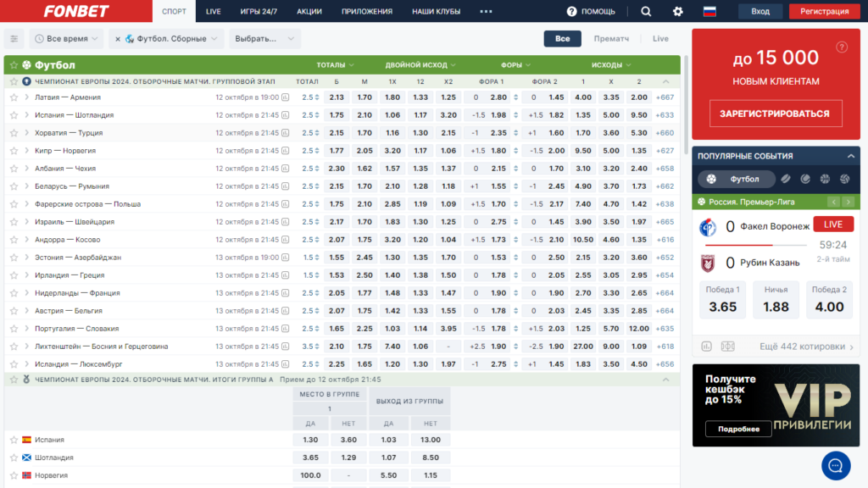
Task: Click Подробнее on the VIP banner
Action: [x=738, y=429]
